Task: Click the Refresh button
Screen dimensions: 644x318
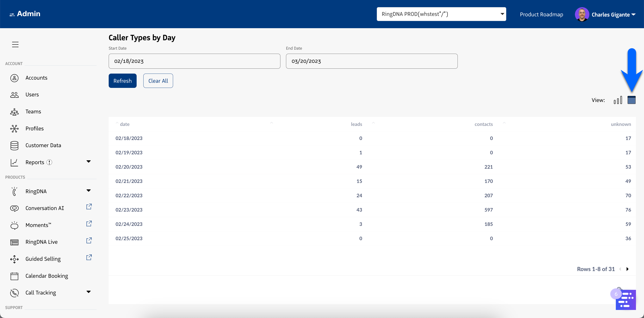Action: (122, 81)
